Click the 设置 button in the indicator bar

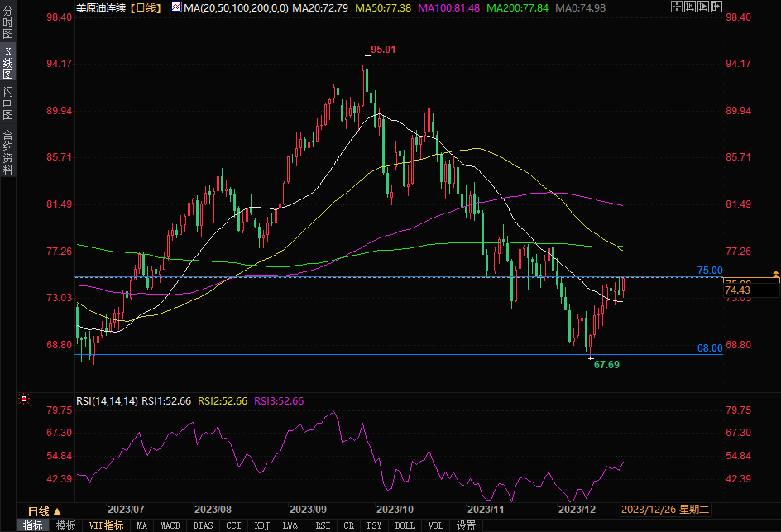[x=466, y=525]
